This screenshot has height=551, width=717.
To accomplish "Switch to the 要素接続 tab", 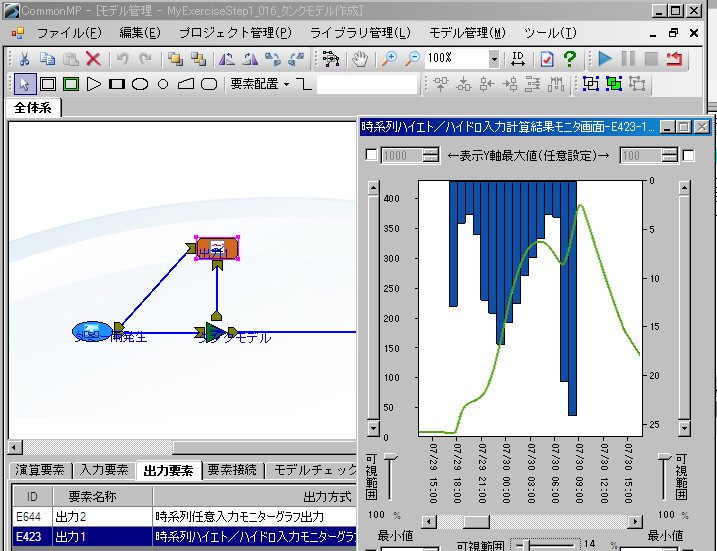I will (231, 470).
